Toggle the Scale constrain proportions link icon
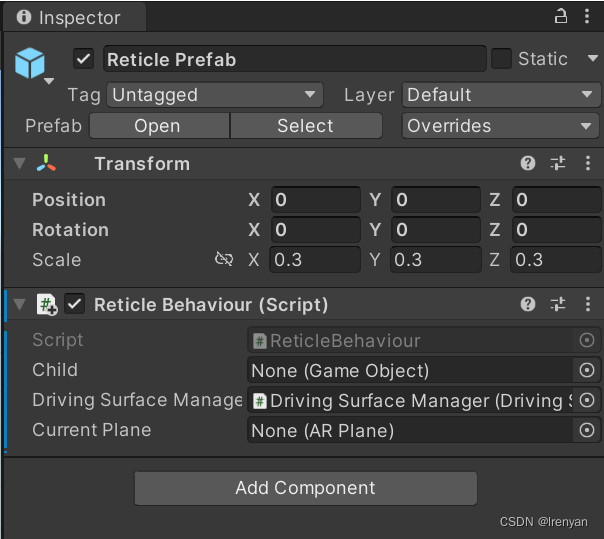The width and height of the screenshot is (604, 539). 224,260
